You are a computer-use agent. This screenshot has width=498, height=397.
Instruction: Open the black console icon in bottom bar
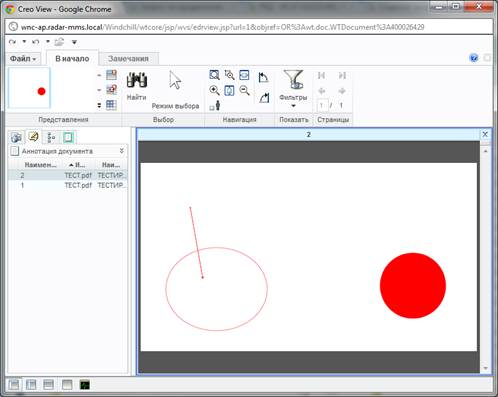coord(85,385)
